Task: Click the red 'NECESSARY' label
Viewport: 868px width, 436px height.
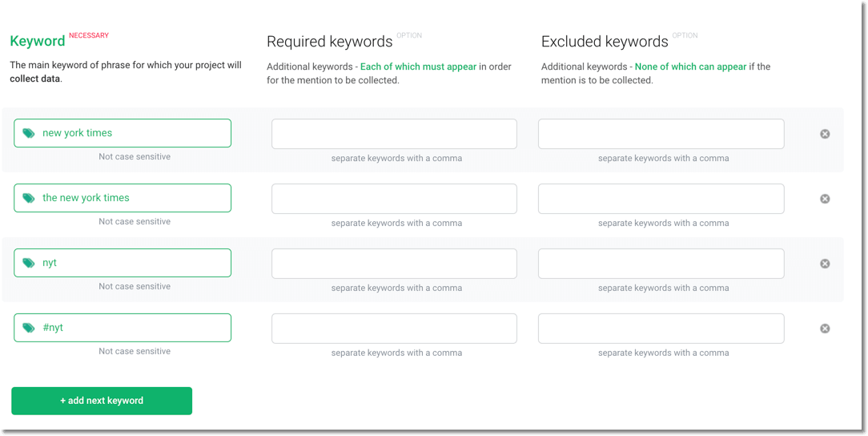Action: coord(89,35)
